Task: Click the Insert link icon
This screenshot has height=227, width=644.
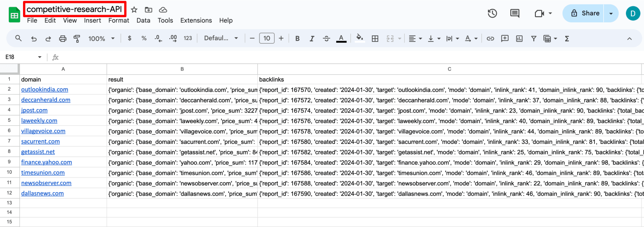Action: (x=490, y=39)
